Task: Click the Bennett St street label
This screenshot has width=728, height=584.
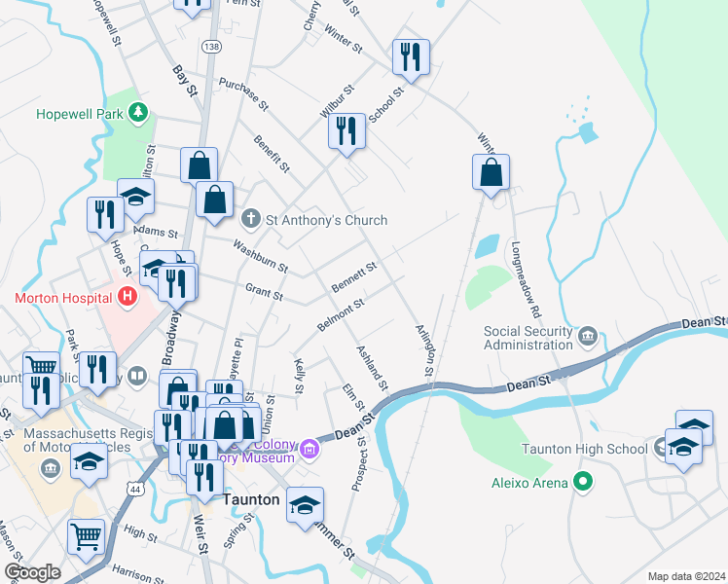Action: [x=354, y=277]
